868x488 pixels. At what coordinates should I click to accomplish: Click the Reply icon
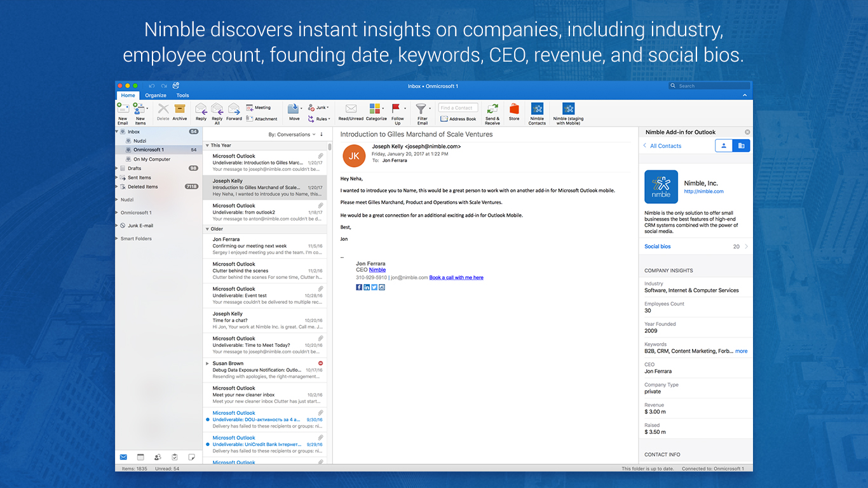tap(201, 109)
